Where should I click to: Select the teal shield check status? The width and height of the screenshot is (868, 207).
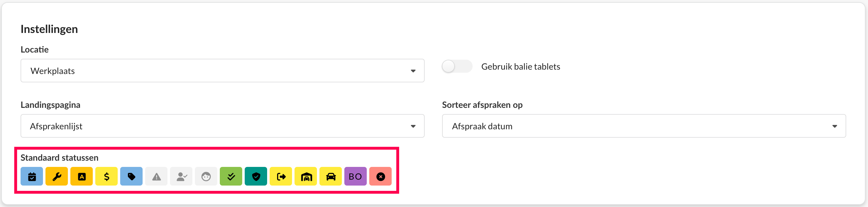(256, 176)
